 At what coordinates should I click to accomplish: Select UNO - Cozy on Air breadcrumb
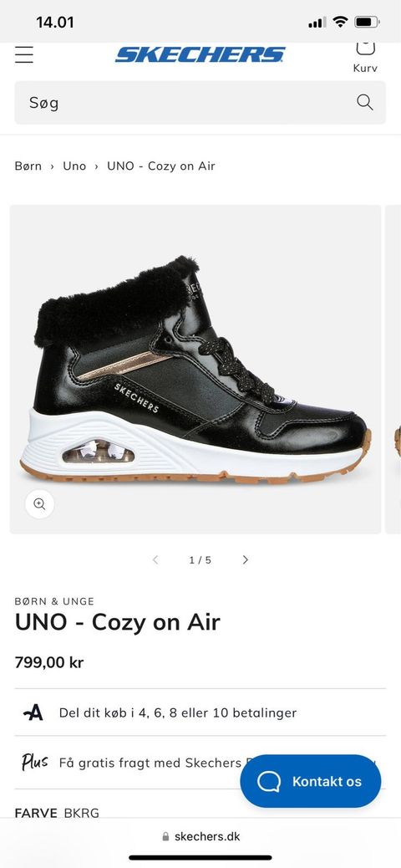[161, 166]
